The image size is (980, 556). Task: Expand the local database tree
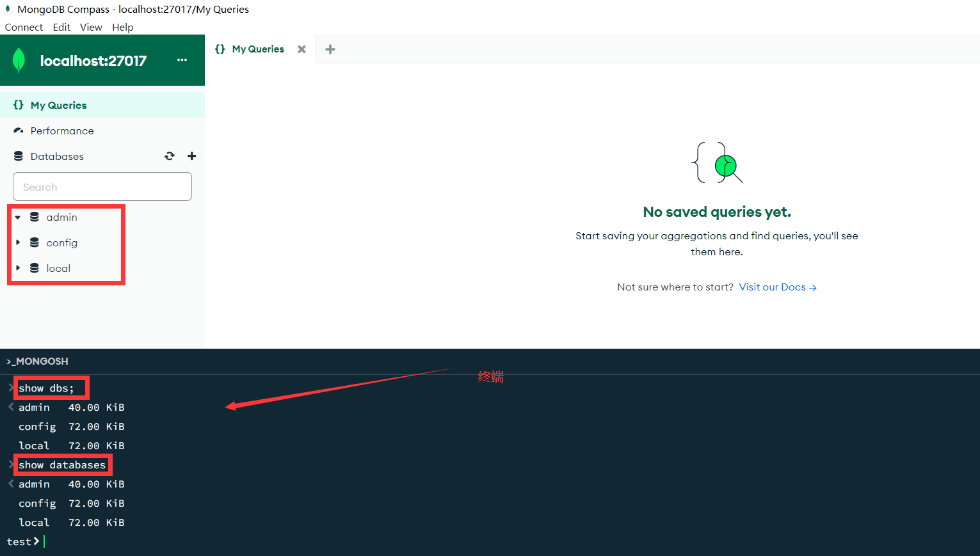point(18,268)
